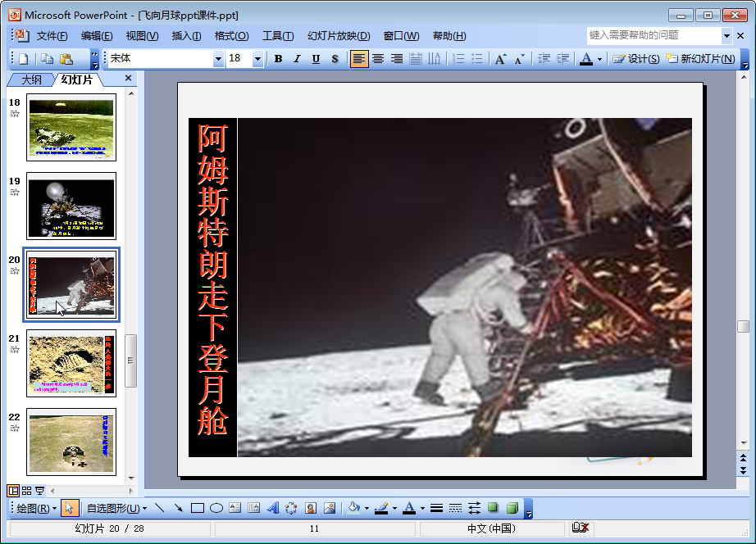Screen dimensions: 756x544
Task: Switch to normal view
Action: click(x=13, y=491)
